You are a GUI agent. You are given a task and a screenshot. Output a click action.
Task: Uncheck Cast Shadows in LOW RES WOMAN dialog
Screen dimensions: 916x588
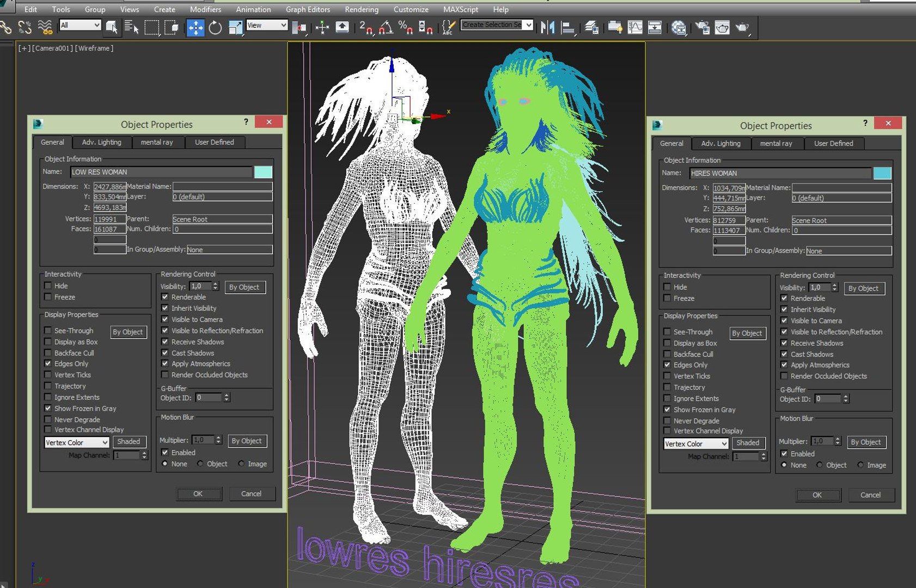[x=165, y=353]
